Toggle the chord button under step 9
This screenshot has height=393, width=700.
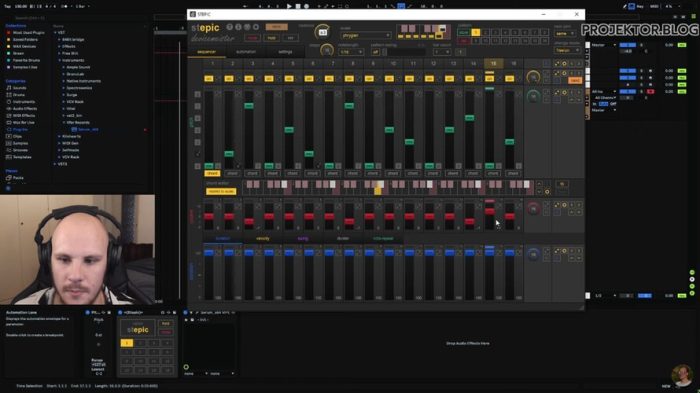[x=373, y=173]
